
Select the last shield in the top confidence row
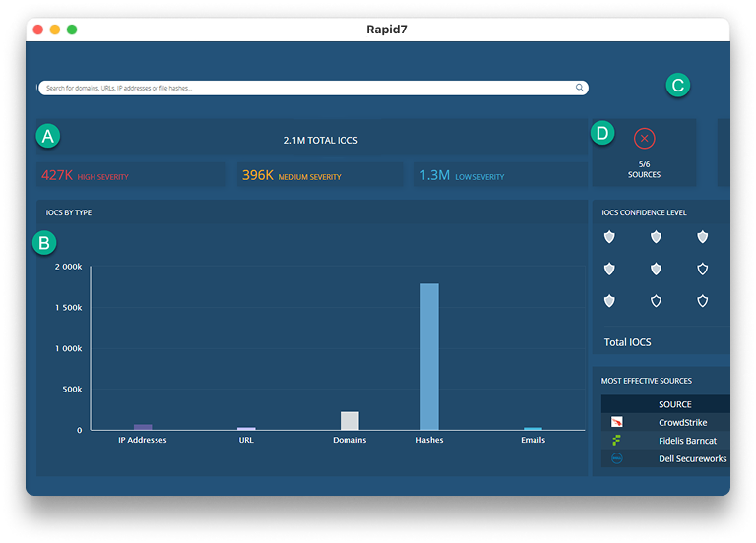tap(703, 236)
